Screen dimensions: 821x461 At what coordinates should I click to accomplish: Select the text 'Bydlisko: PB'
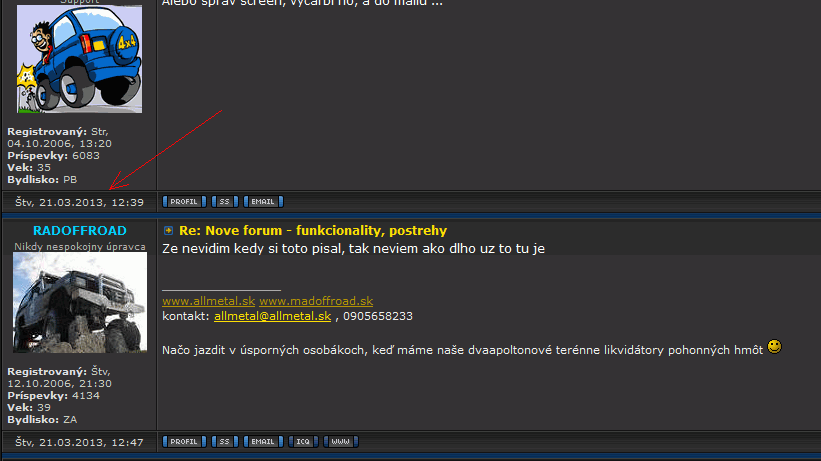point(42,180)
